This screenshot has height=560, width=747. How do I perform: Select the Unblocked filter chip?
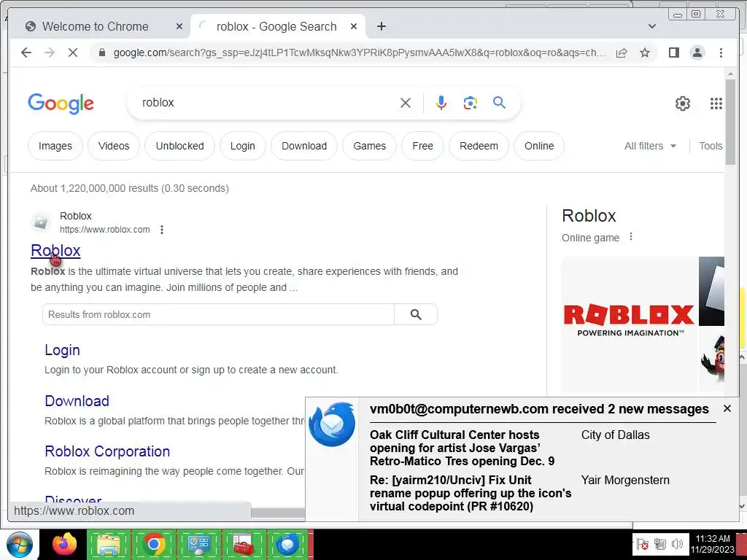[x=179, y=146]
